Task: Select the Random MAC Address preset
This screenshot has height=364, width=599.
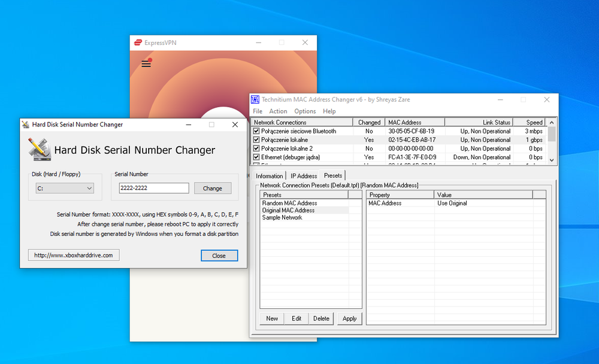Action: pos(289,203)
